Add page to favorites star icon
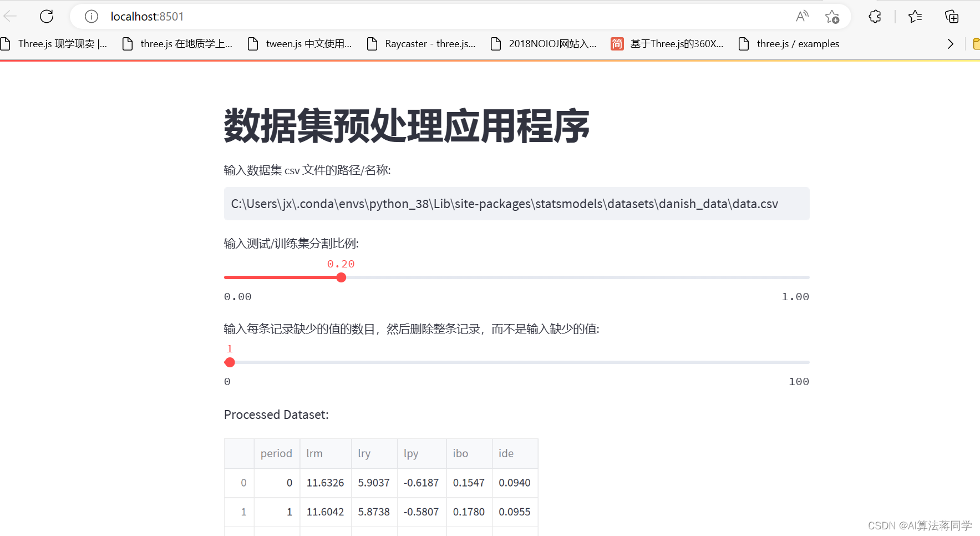 pos(832,17)
